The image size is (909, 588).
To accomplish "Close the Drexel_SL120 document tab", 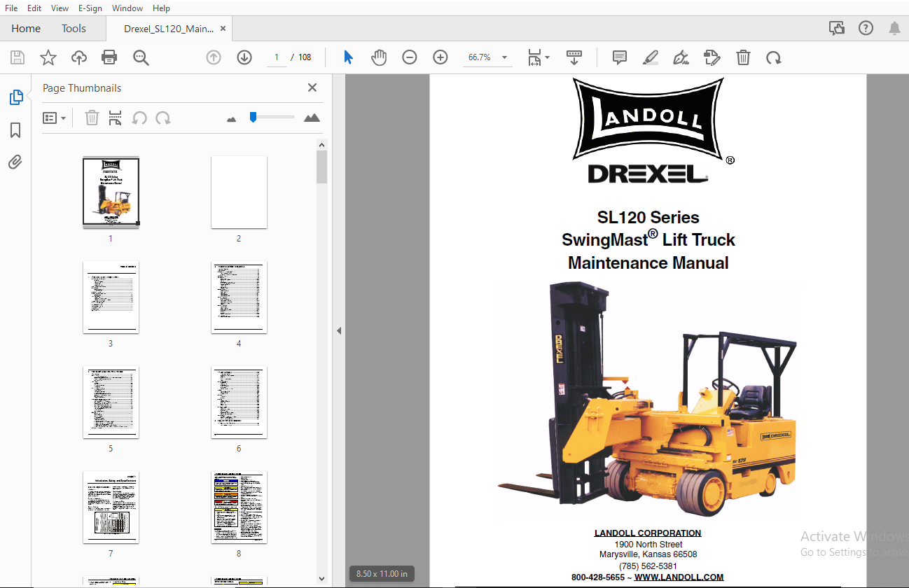I will [x=223, y=29].
